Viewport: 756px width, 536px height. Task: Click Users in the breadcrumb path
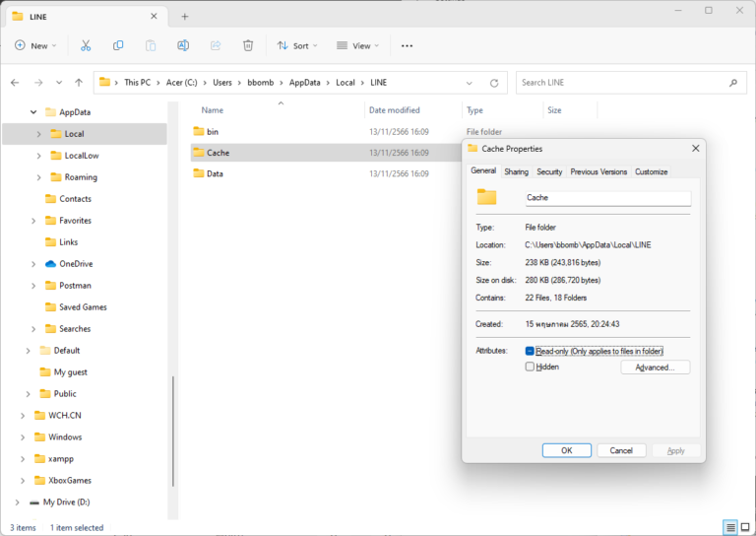222,83
